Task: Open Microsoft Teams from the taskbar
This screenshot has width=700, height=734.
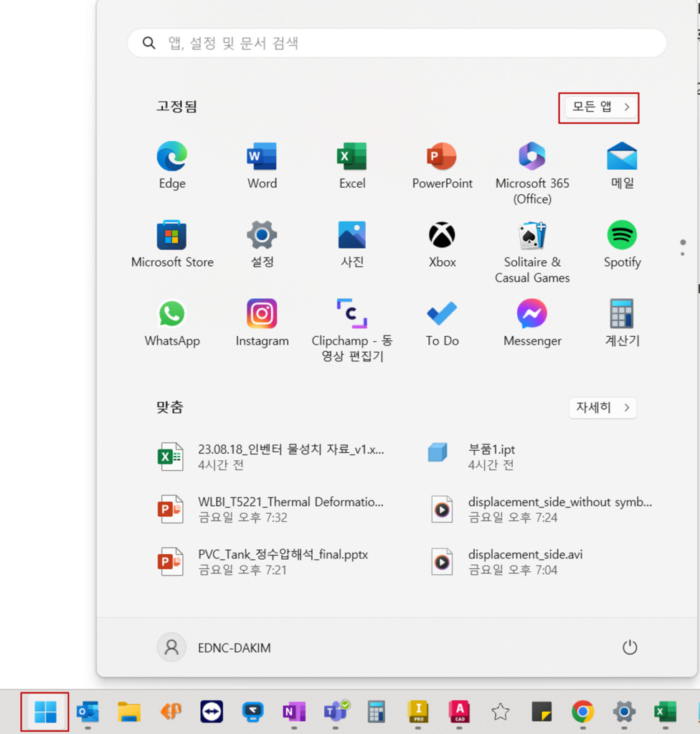Action: pos(336,712)
